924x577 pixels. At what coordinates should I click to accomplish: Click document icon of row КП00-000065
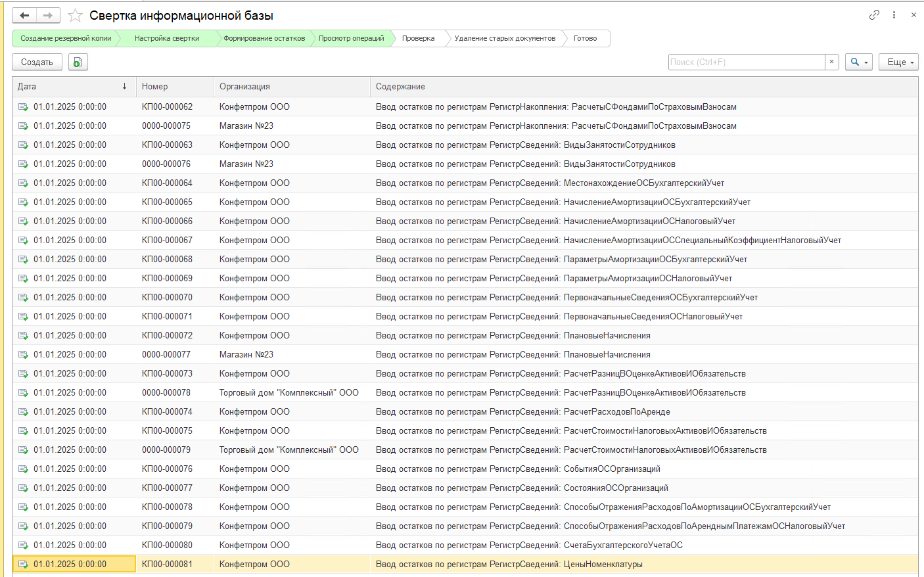(23, 202)
